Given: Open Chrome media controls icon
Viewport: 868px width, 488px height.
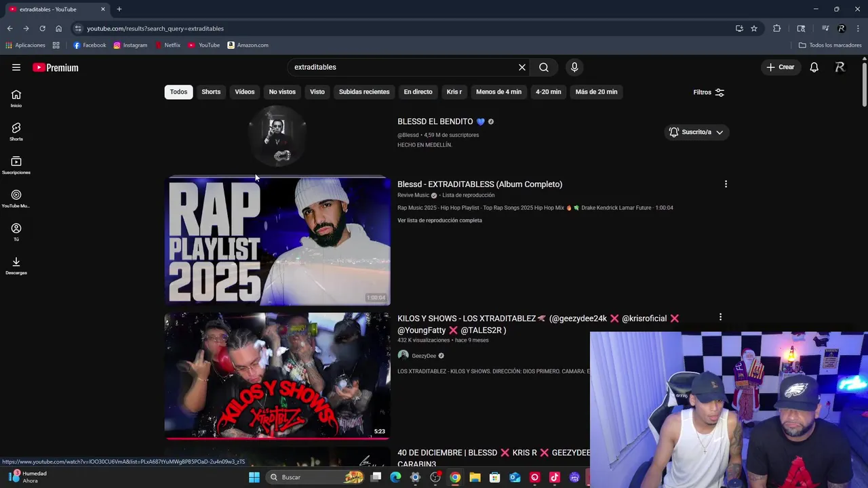Looking at the screenshot, I should coord(825,28).
